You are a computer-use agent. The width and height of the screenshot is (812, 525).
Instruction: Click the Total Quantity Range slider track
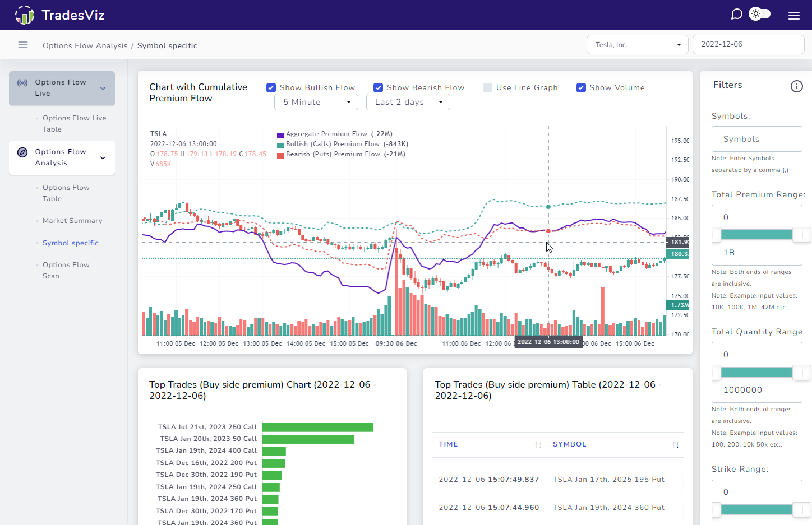click(757, 373)
